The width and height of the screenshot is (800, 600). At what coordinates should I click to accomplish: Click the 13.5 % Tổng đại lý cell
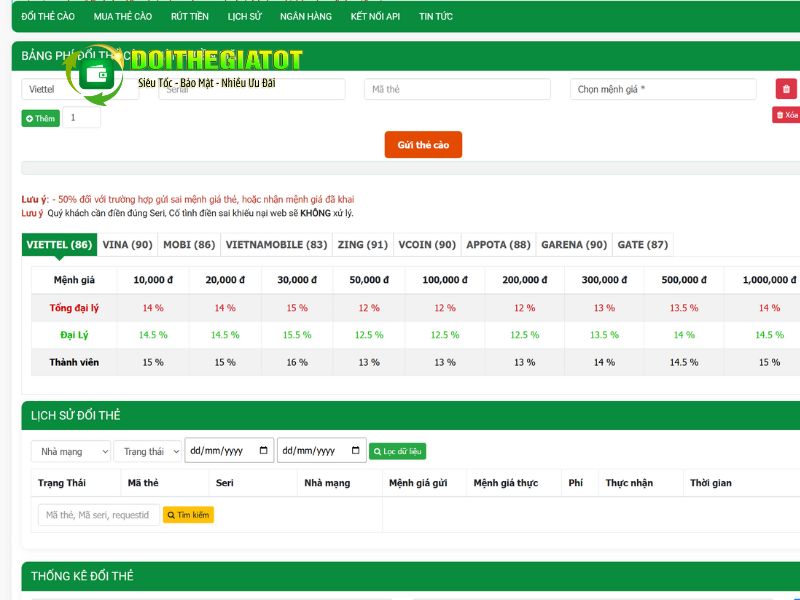684,308
